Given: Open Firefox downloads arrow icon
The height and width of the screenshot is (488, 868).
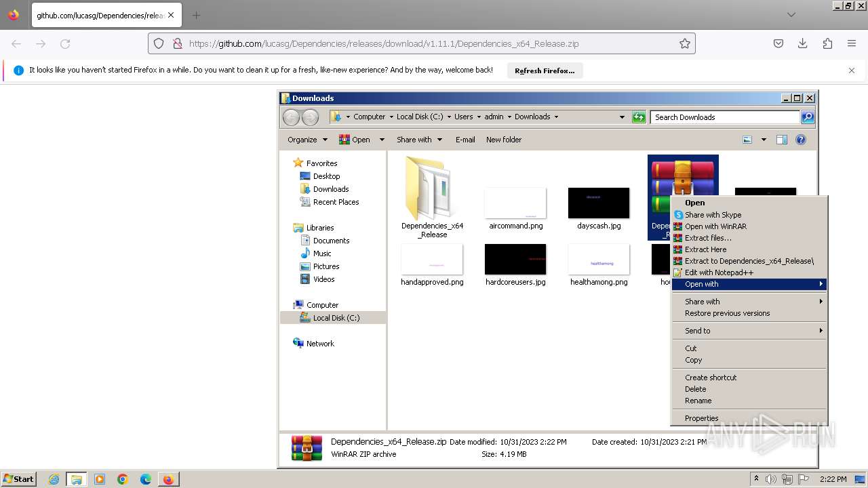Looking at the screenshot, I should (803, 43).
